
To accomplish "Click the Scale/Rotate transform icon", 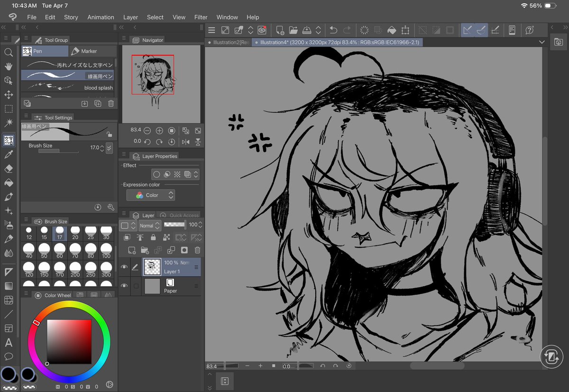I will pyautogui.click(x=405, y=30).
